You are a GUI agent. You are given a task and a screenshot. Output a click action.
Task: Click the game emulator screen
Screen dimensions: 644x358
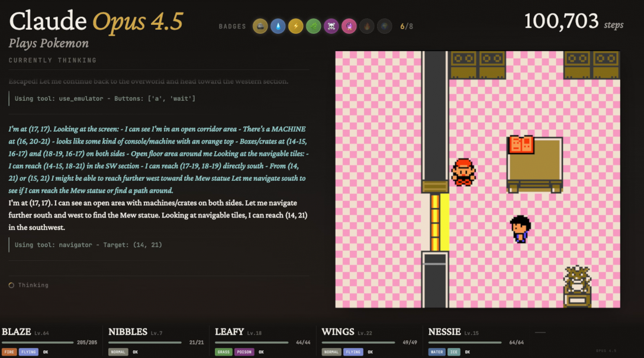pyautogui.click(x=478, y=180)
